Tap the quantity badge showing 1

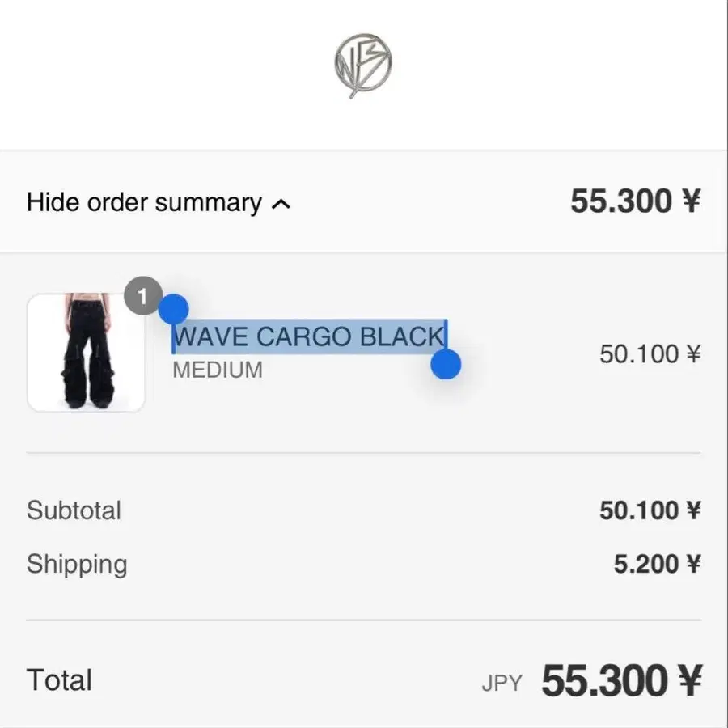143,296
